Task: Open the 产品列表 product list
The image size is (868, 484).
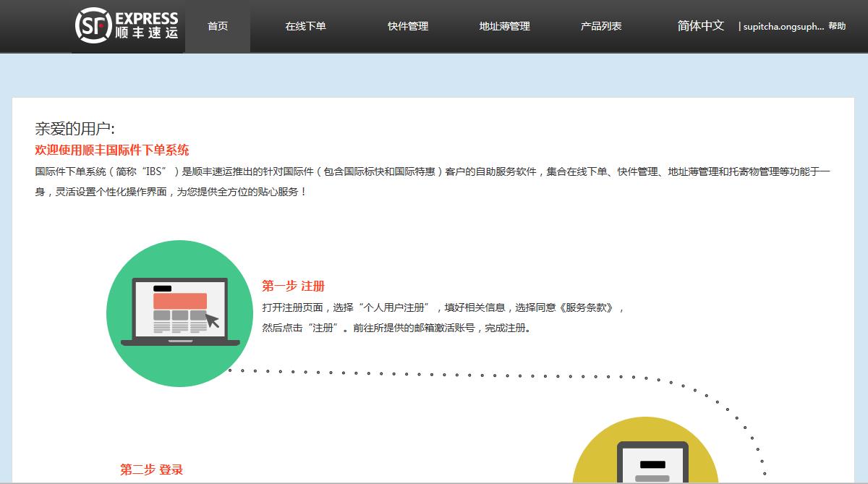Action: (x=601, y=26)
